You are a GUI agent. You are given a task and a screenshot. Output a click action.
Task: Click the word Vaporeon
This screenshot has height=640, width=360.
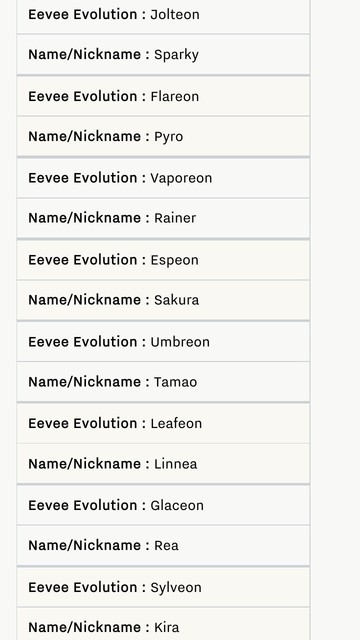click(181, 178)
